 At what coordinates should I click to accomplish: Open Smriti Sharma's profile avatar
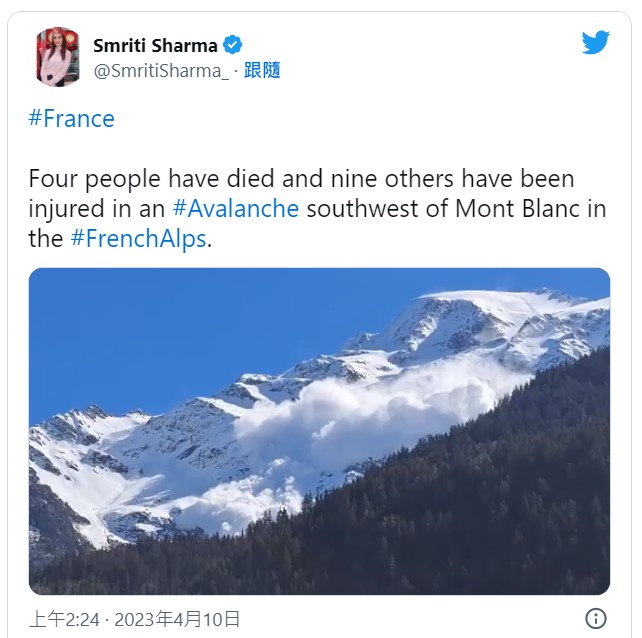(x=58, y=57)
